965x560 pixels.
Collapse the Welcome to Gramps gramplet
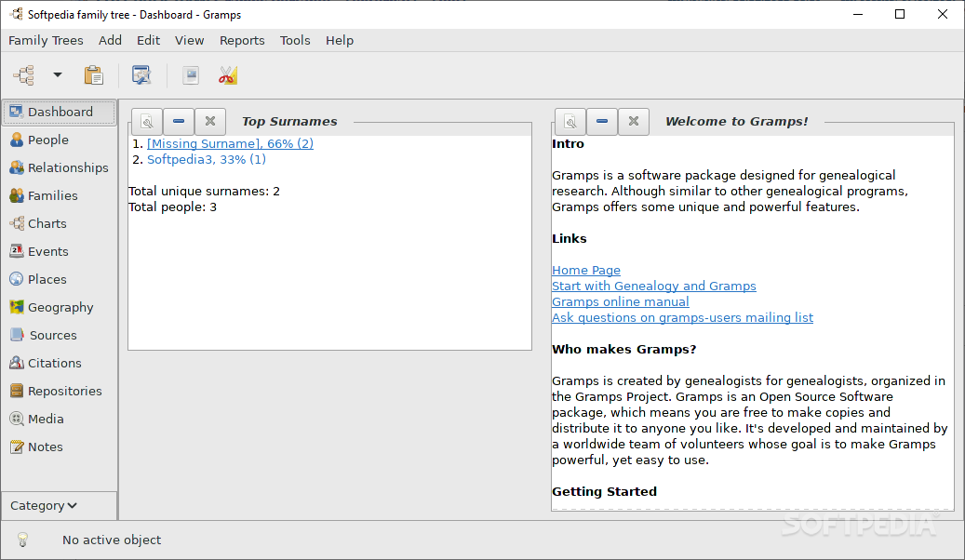point(602,121)
